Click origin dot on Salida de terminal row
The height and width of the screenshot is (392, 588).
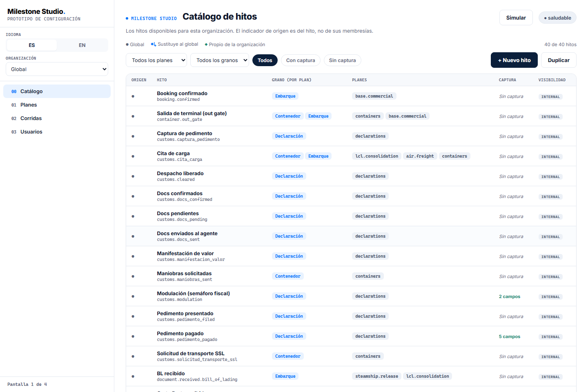(x=133, y=116)
